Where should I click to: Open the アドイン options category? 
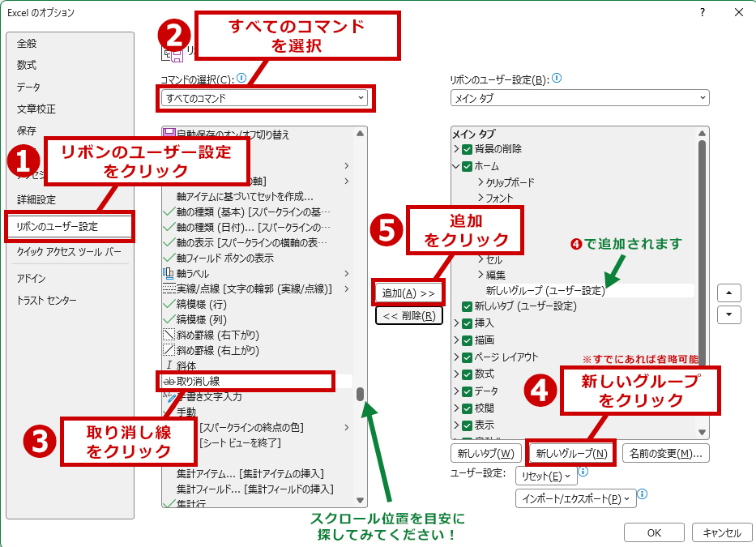pyautogui.click(x=32, y=278)
